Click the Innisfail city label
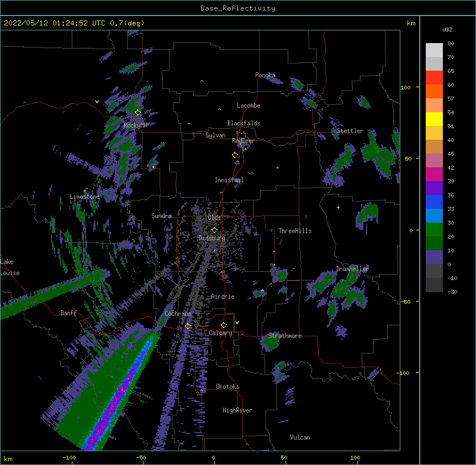476x465 pixels. coord(229,180)
